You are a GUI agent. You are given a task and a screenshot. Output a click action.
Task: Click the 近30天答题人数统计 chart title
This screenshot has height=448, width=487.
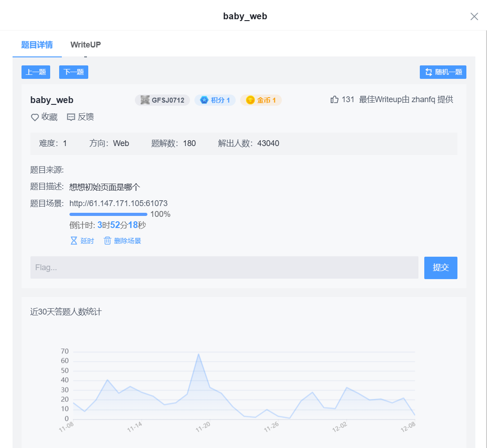point(66,312)
